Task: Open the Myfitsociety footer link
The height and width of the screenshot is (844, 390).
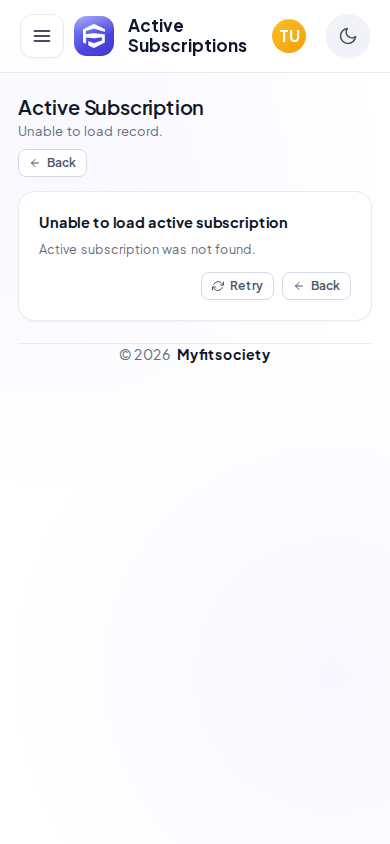Action: pyautogui.click(x=223, y=355)
